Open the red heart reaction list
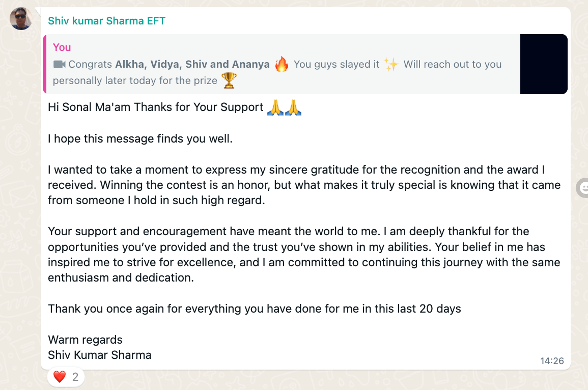This screenshot has height=390, width=588. click(66, 376)
